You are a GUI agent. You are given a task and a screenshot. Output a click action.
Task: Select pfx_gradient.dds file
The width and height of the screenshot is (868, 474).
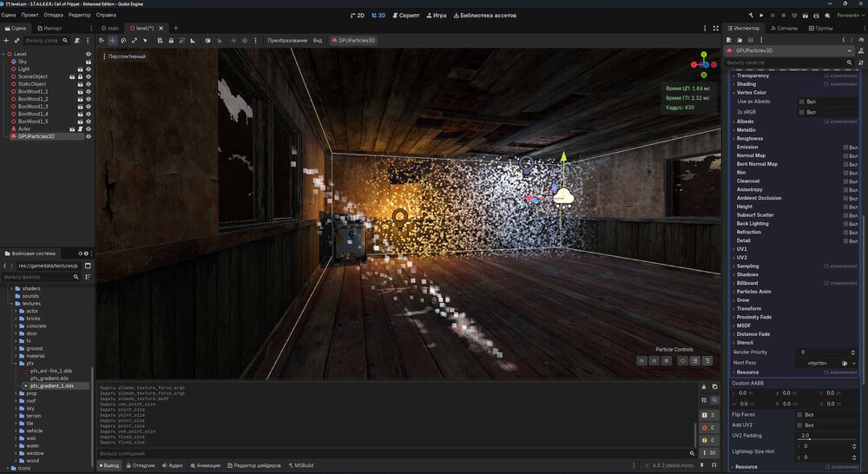coord(49,379)
